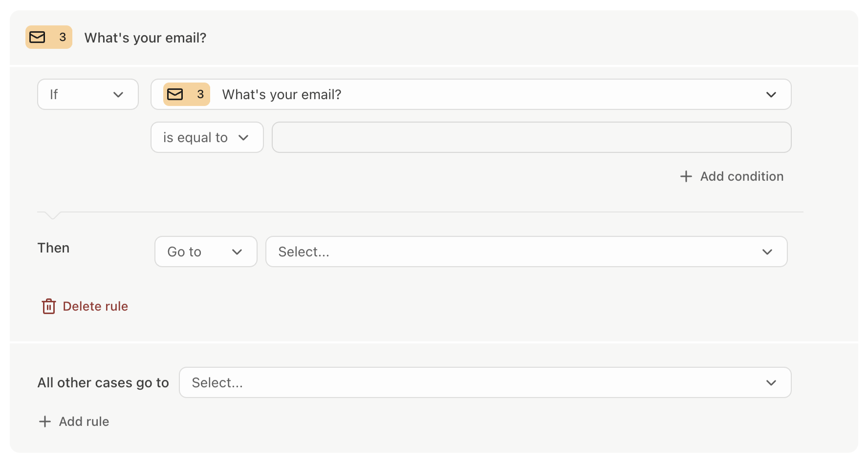Click the email envelope icon in the header
Image resolution: width=868 pixels, height=463 pixels.
pyautogui.click(x=38, y=37)
